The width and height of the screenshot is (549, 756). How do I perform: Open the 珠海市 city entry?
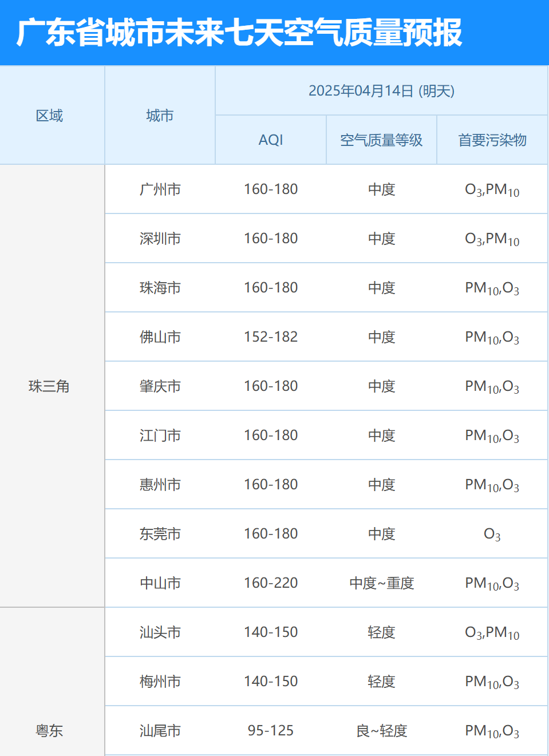[160, 288]
